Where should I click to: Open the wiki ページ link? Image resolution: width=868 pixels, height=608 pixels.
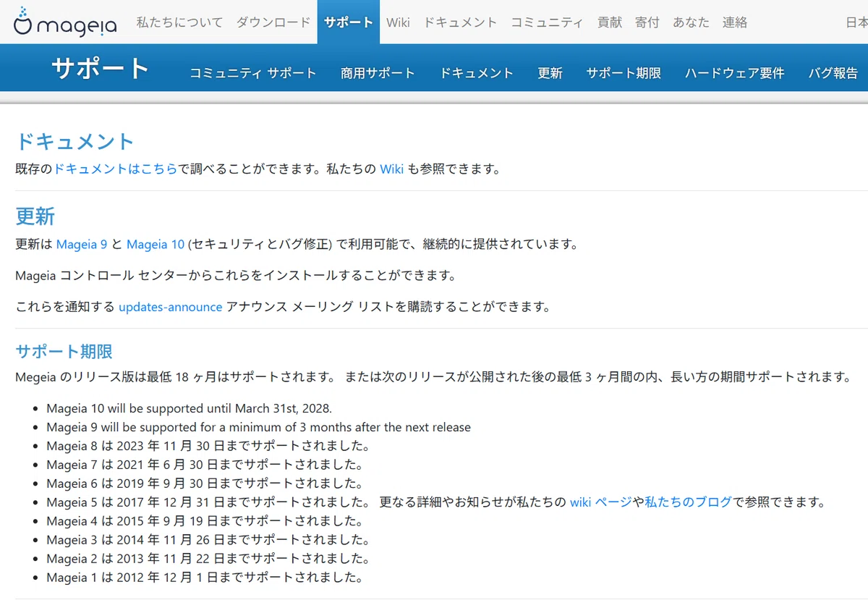(601, 502)
